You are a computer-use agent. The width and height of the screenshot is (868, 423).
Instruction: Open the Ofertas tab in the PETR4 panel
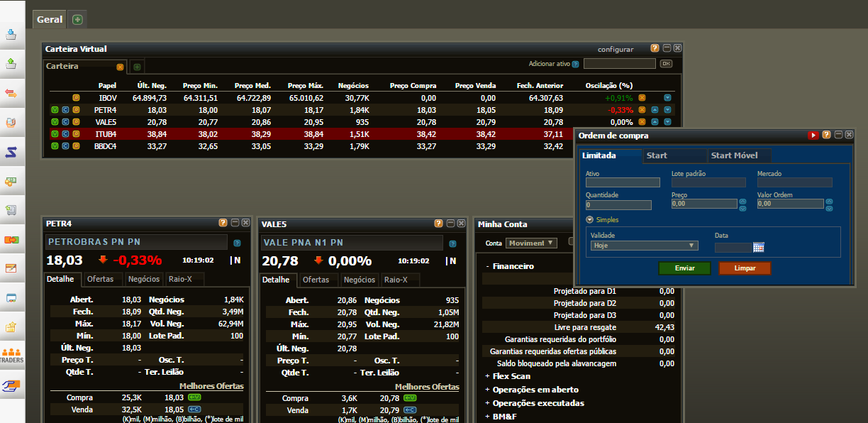click(x=100, y=280)
